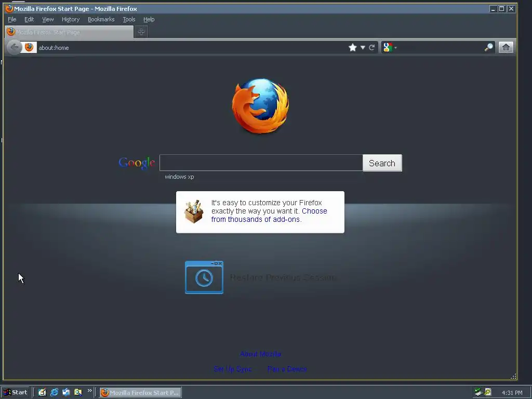The image size is (532, 399).
Task: Click the first quick launch icon
Action: point(42,392)
